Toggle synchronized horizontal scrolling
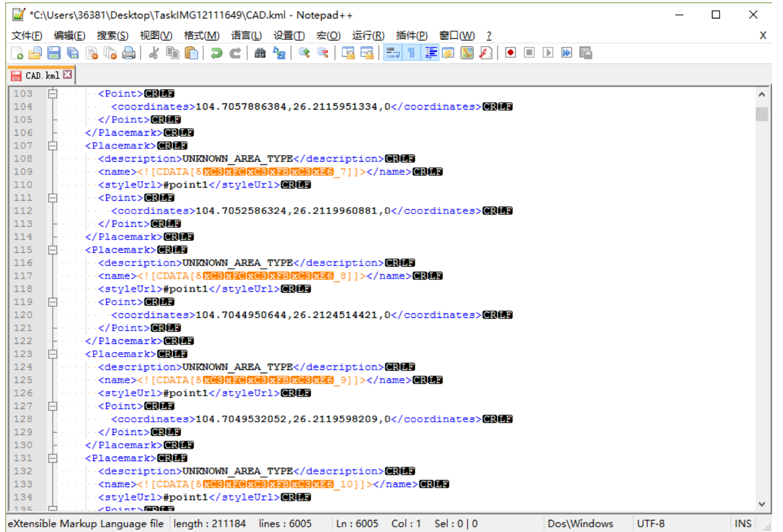The image size is (783, 532). click(x=367, y=53)
